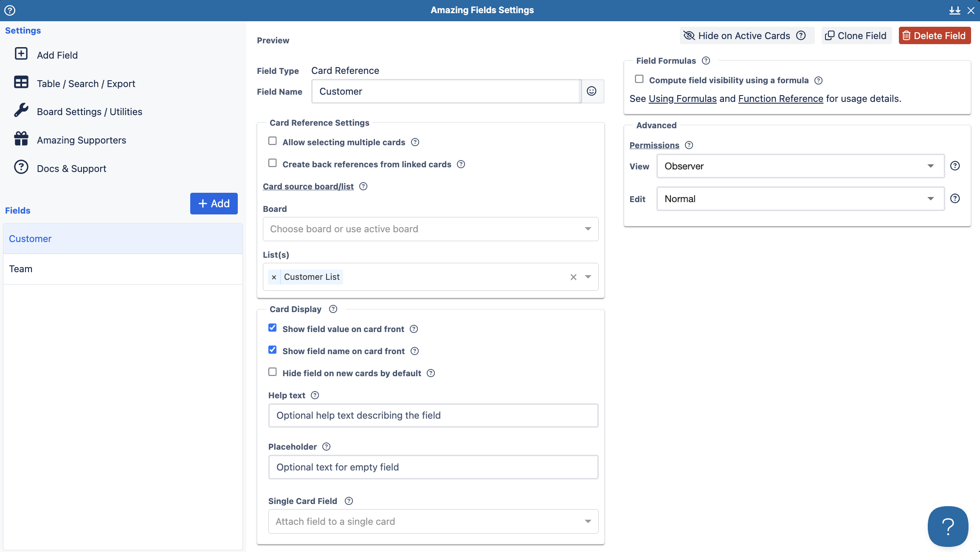Click the help icon next to Field Formulas
Image resolution: width=980 pixels, height=552 pixels.
pyautogui.click(x=706, y=61)
